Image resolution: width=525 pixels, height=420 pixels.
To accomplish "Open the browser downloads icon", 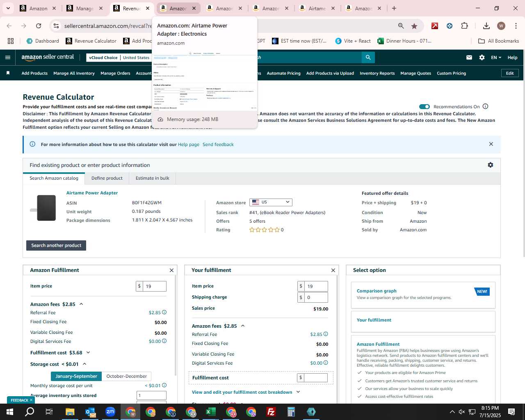I will (486, 26).
